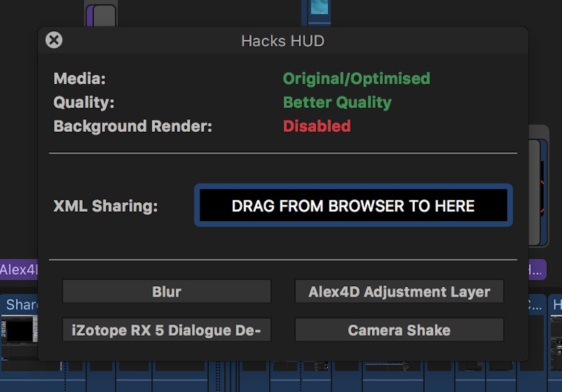Click the Media label in the HUD
The height and width of the screenshot is (392, 562).
pyautogui.click(x=80, y=79)
